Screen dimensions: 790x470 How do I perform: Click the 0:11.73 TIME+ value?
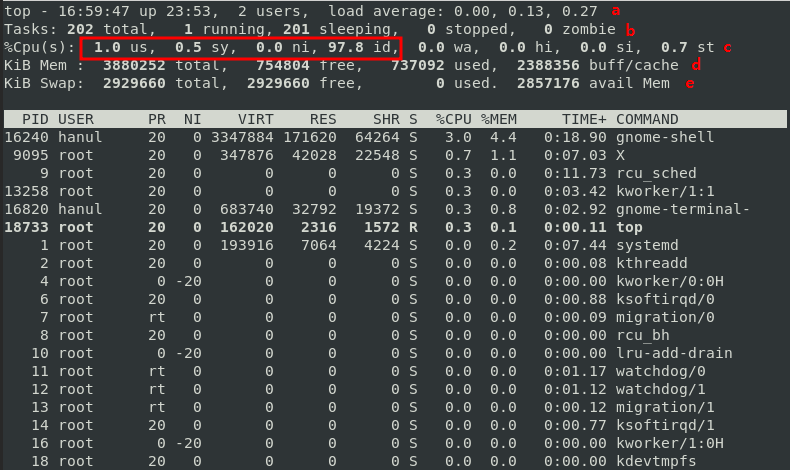tap(575, 173)
